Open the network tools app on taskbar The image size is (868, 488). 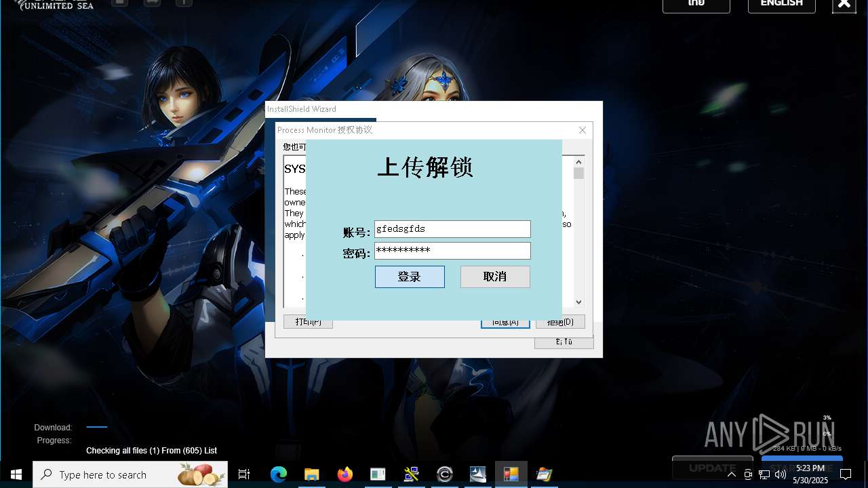[411, 474]
